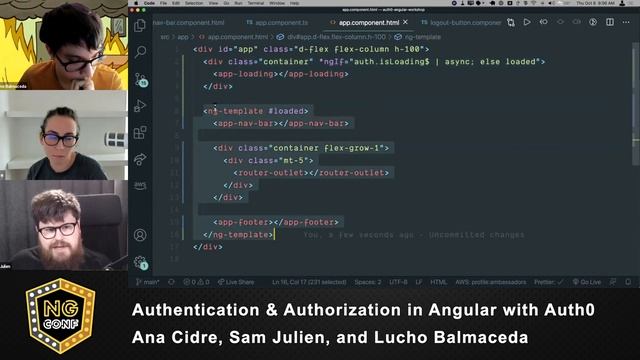This screenshot has width=640, height=360.
Task: Open the Manage gear icon
Action: click(141, 262)
